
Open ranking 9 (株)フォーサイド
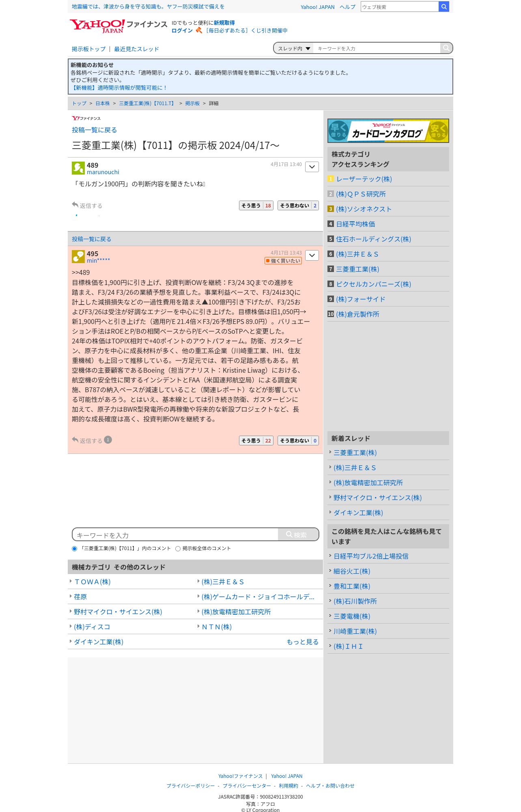click(361, 299)
